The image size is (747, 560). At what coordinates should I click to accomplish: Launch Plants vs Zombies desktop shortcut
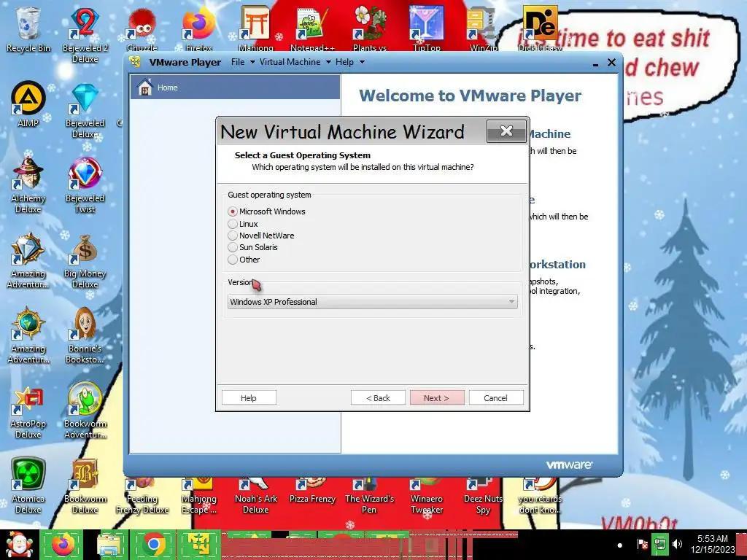[x=370, y=29]
